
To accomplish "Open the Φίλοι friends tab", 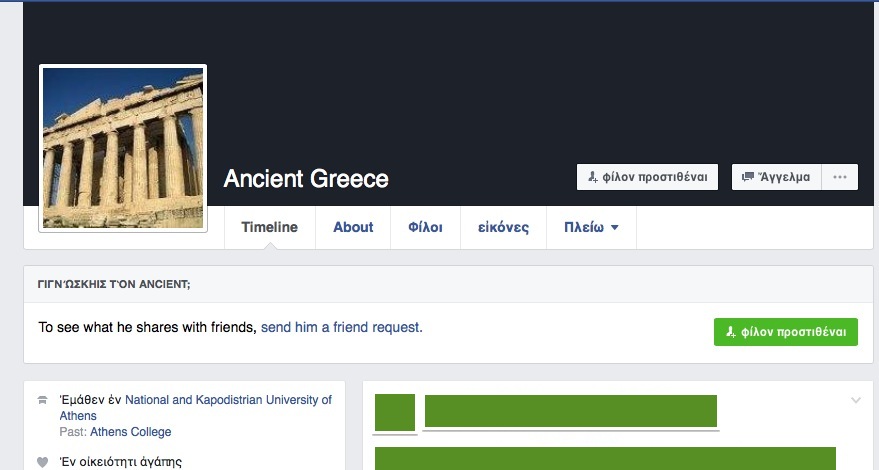I will [425, 227].
